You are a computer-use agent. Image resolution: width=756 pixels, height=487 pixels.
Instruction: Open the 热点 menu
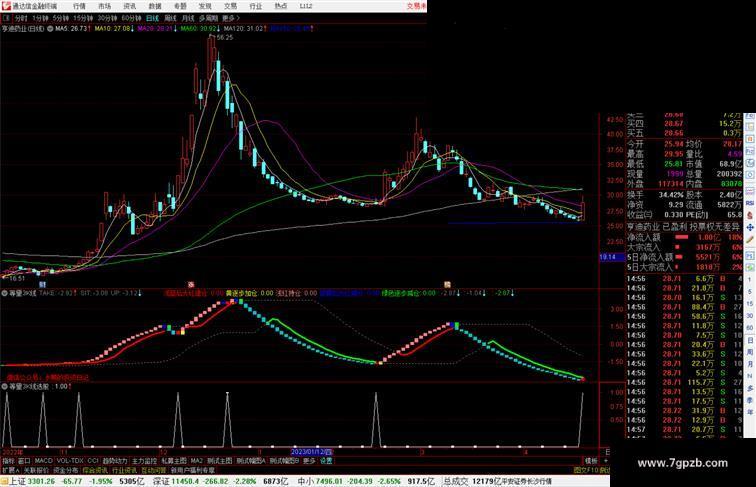click(281, 6)
